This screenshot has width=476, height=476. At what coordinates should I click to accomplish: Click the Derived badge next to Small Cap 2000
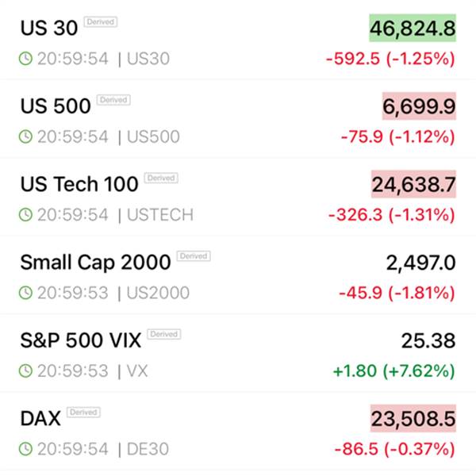(193, 256)
